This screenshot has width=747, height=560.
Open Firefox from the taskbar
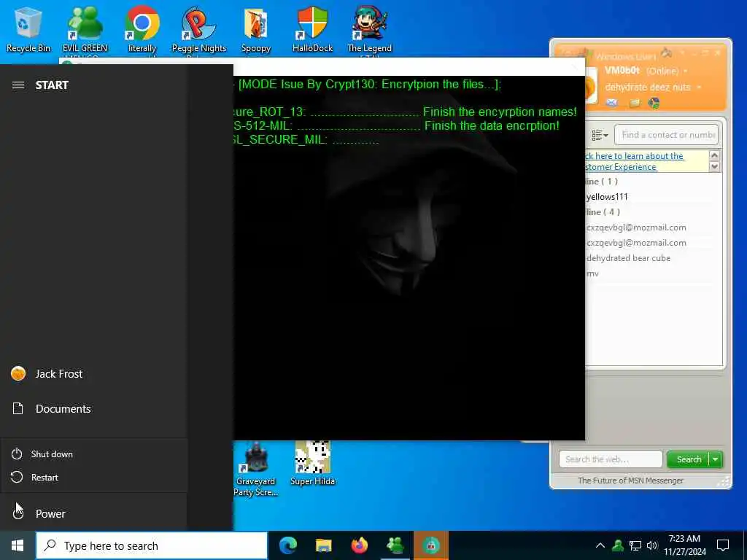point(359,545)
